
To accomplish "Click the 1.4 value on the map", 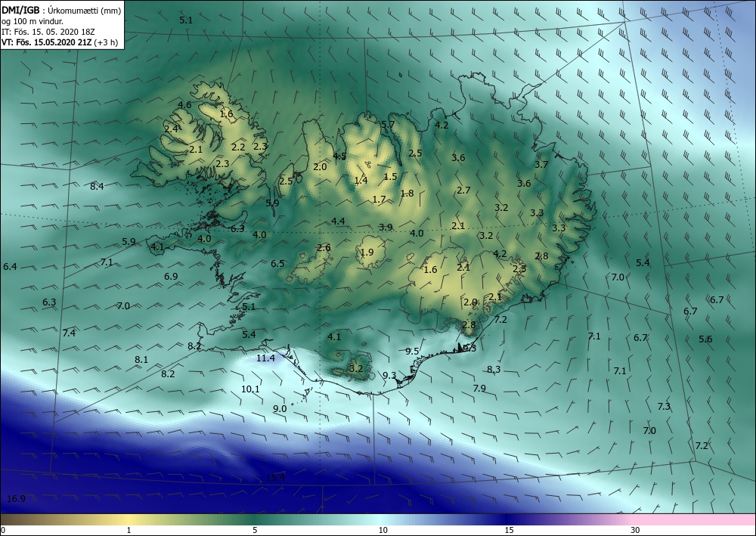I will 361,180.
